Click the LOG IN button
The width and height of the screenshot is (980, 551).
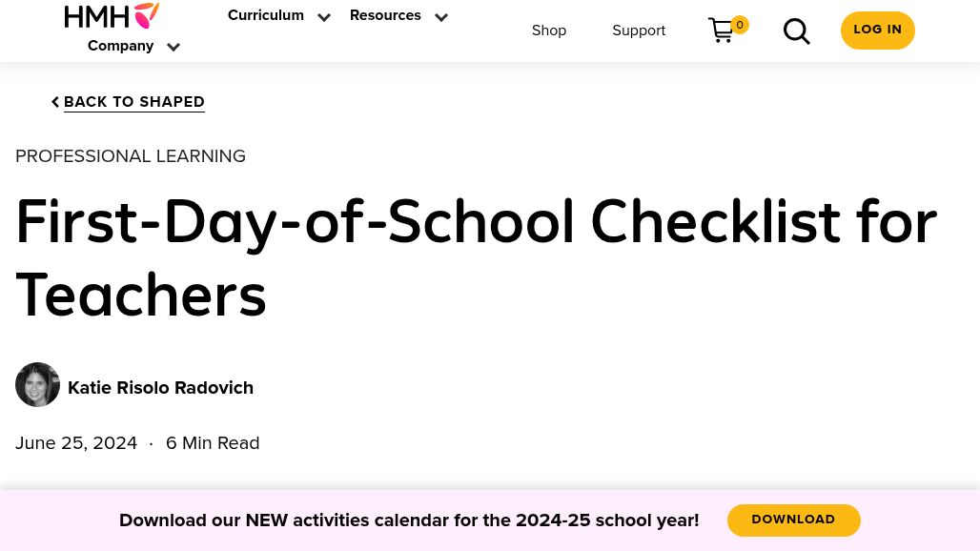877,30
